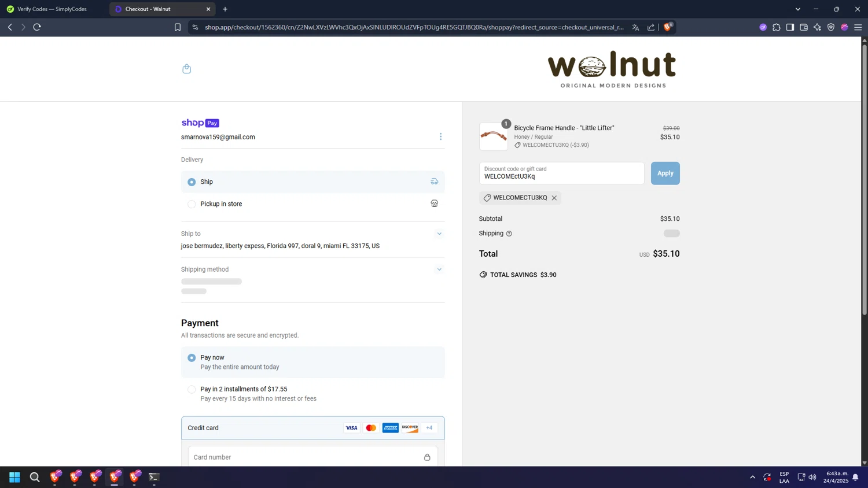
Task: Click the card number lock icon
Action: tap(427, 457)
